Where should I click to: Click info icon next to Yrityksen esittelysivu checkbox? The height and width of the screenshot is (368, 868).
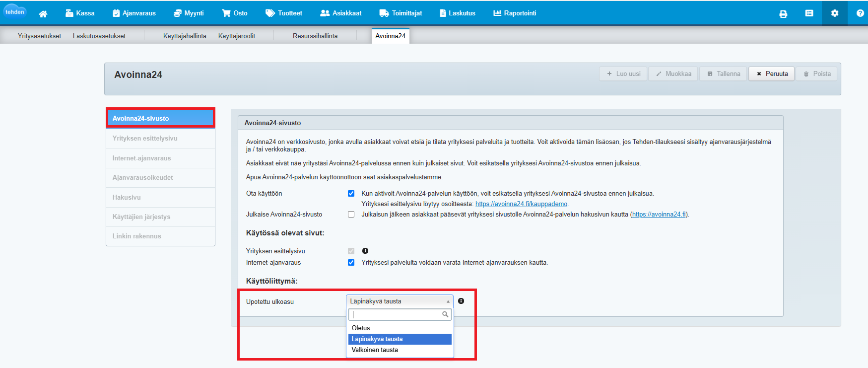click(x=365, y=251)
